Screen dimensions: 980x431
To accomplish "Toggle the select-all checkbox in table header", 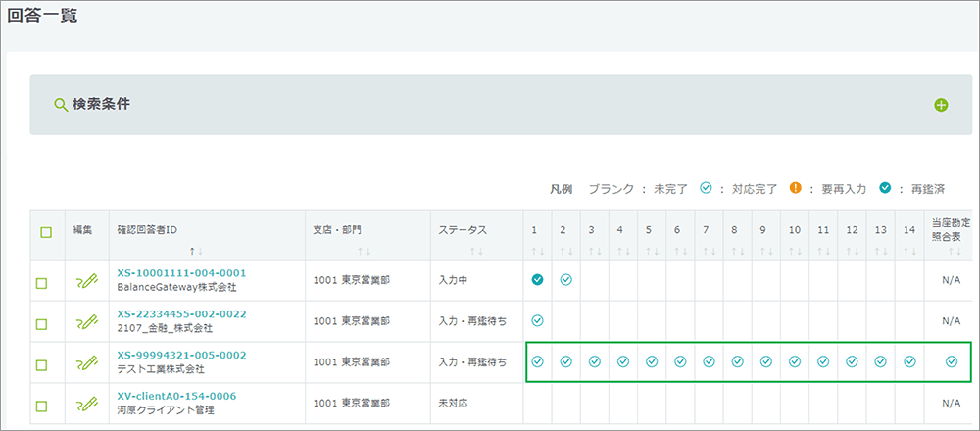I will [x=45, y=233].
